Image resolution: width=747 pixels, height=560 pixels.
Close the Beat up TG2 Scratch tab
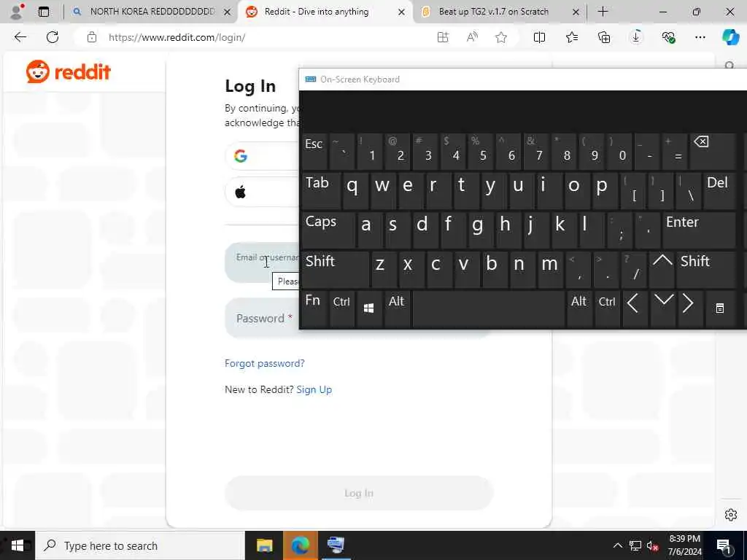(x=576, y=12)
